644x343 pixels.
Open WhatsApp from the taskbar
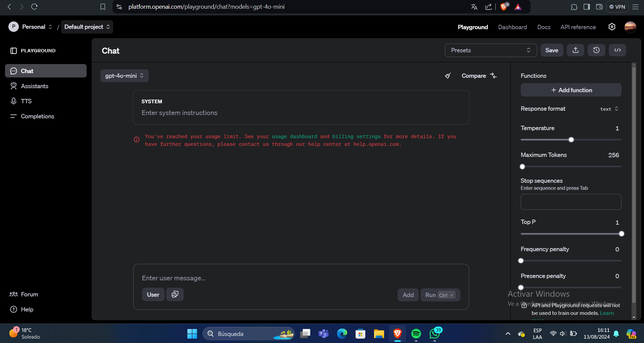(435, 334)
